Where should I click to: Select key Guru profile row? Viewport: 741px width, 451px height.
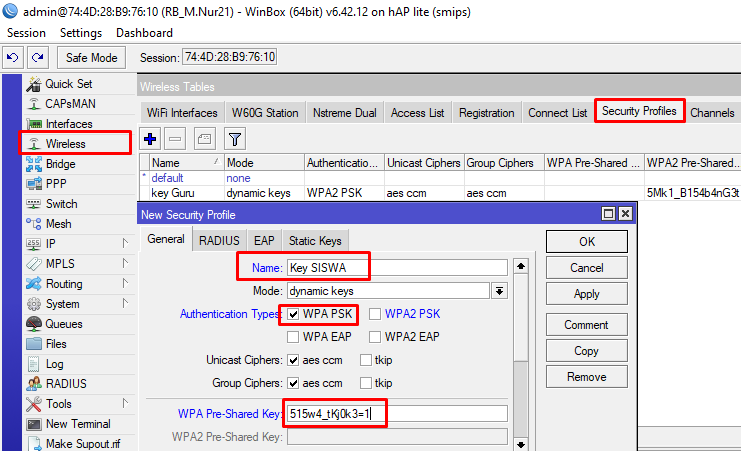tap(439, 193)
